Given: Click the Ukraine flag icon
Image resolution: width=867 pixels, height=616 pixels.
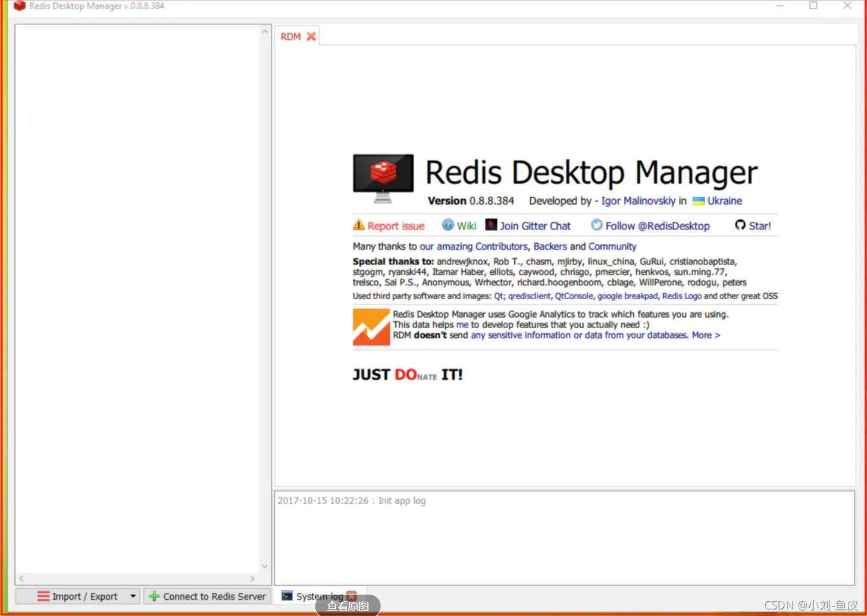Looking at the screenshot, I should pyautogui.click(x=699, y=201).
